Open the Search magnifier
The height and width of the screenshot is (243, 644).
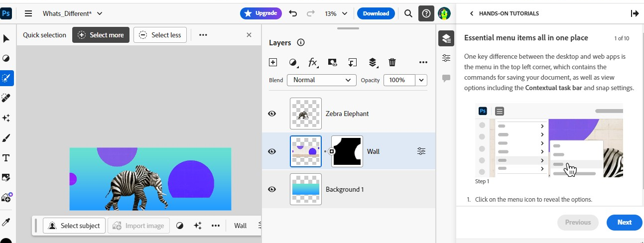[408, 13]
